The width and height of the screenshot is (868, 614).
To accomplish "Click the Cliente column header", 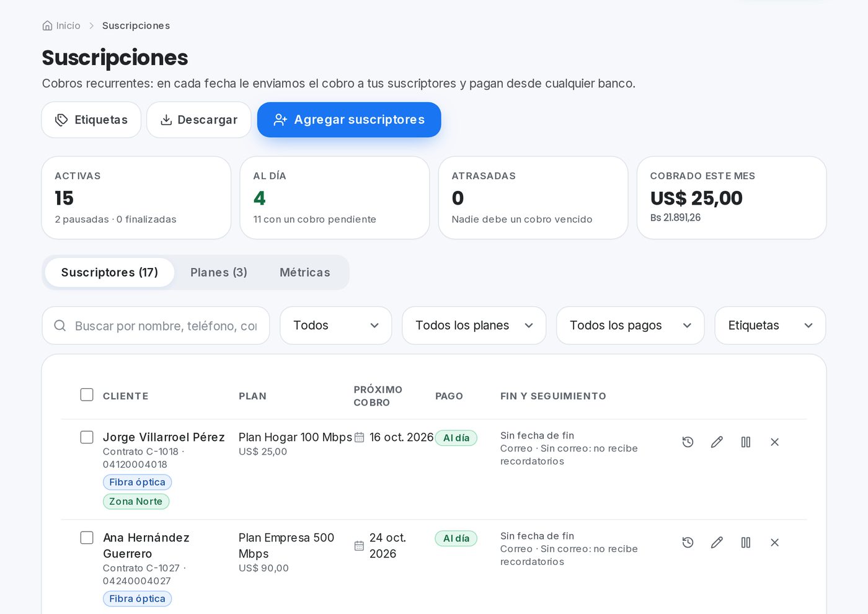I will pos(126,396).
